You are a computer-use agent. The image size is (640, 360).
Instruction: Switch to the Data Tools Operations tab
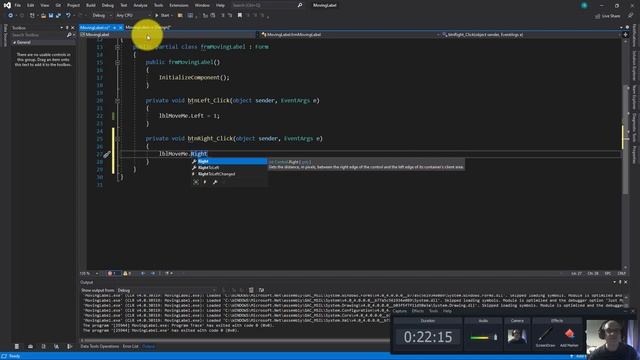click(x=100, y=347)
